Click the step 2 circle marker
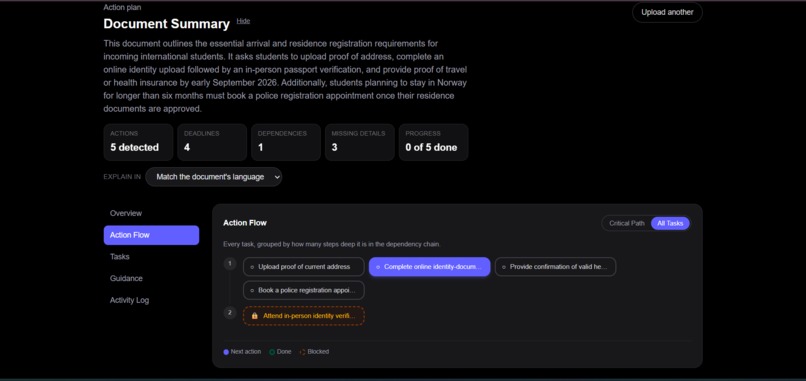This screenshot has height=381, width=806. pyautogui.click(x=230, y=313)
